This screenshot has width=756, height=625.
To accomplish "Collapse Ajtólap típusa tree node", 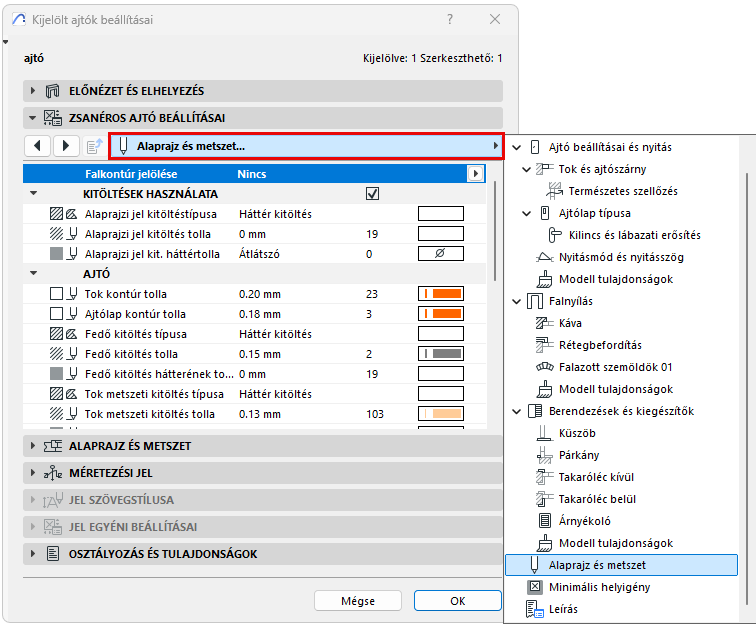I will [x=526, y=213].
